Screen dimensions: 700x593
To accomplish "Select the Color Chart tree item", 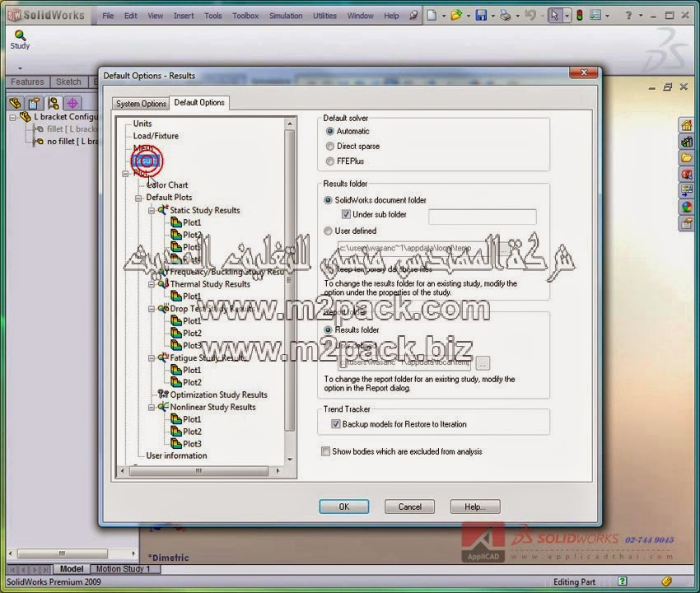I will click(167, 184).
